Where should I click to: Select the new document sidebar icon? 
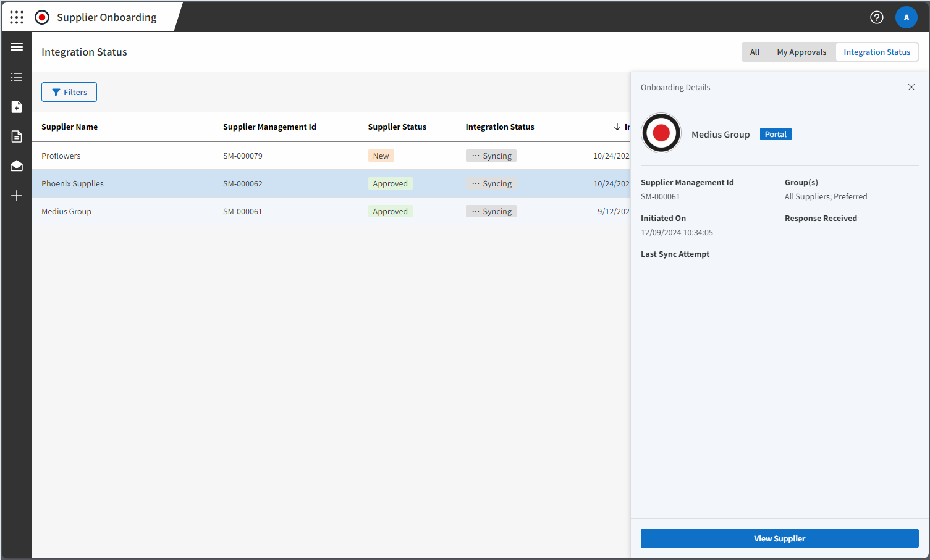(16, 106)
